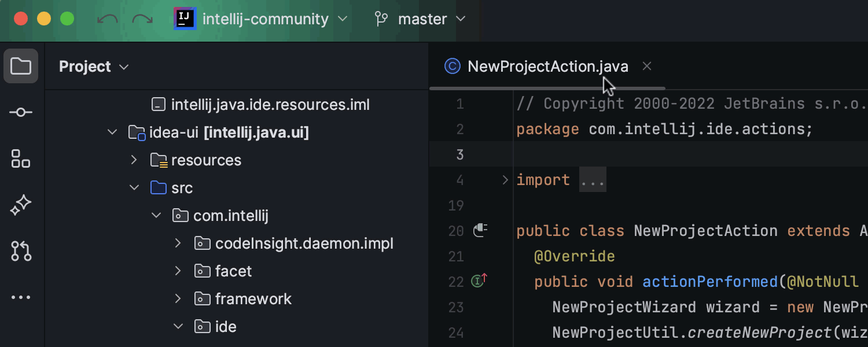
Task: Open the Structure tool window icon
Action: (21, 158)
